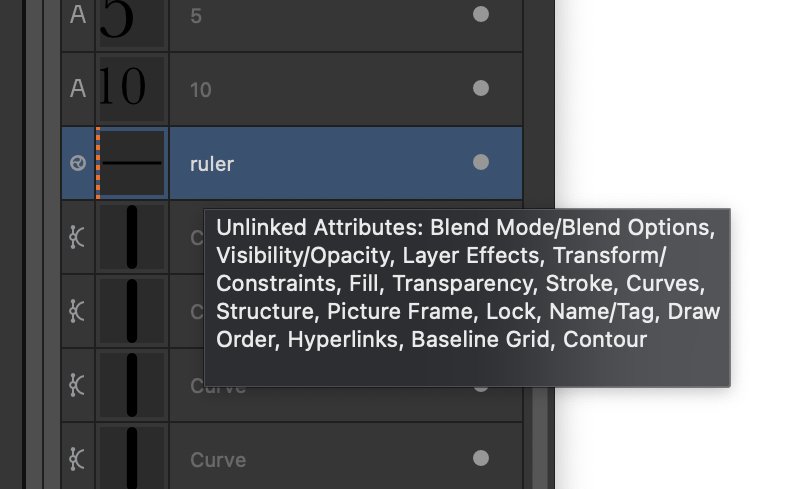This screenshot has height=489, width=789.
Task: Click the thumbnail of layer "10"
Action: (132, 89)
